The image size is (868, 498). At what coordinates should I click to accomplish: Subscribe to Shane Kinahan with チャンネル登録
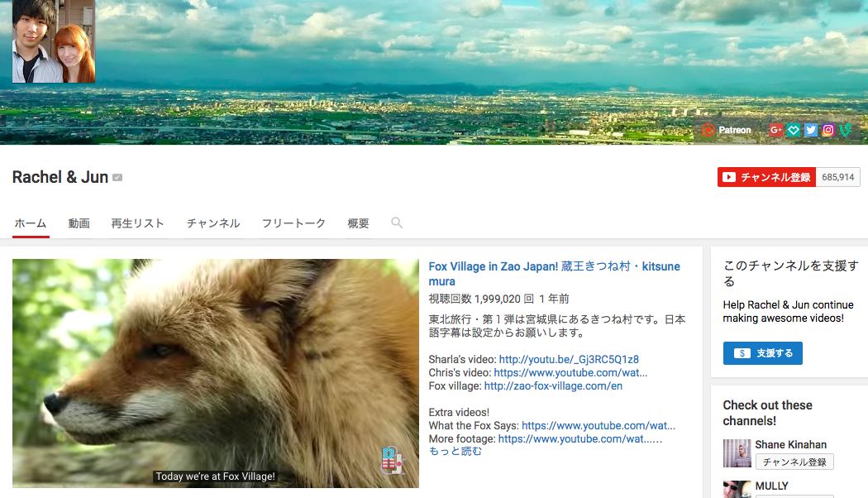(794, 462)
